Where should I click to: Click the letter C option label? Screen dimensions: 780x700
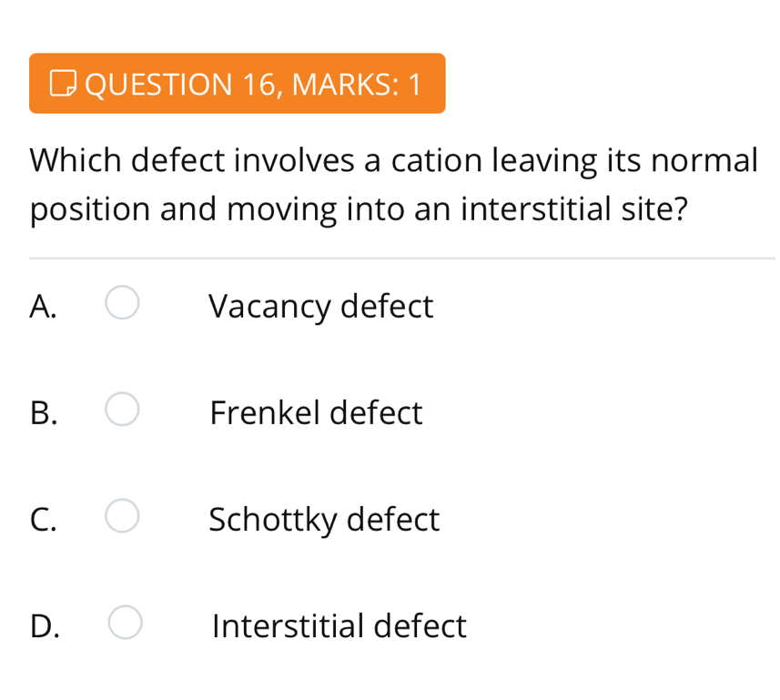[x=43, y=520]
